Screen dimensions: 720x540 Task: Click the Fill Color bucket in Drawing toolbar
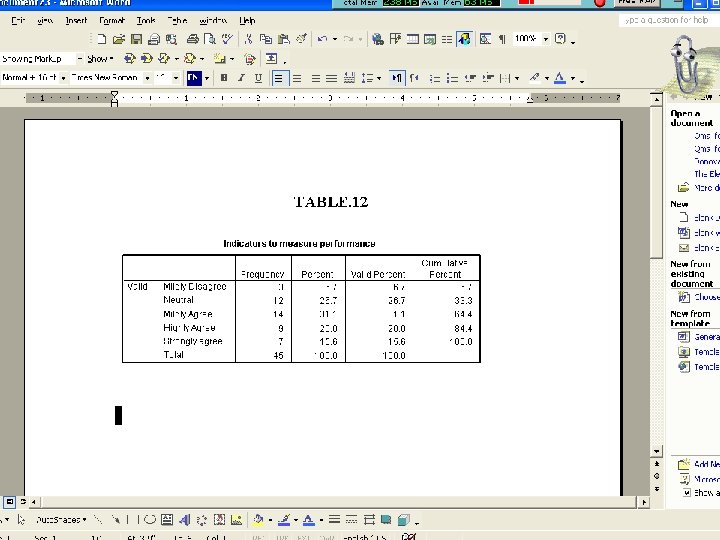point(258,520)
